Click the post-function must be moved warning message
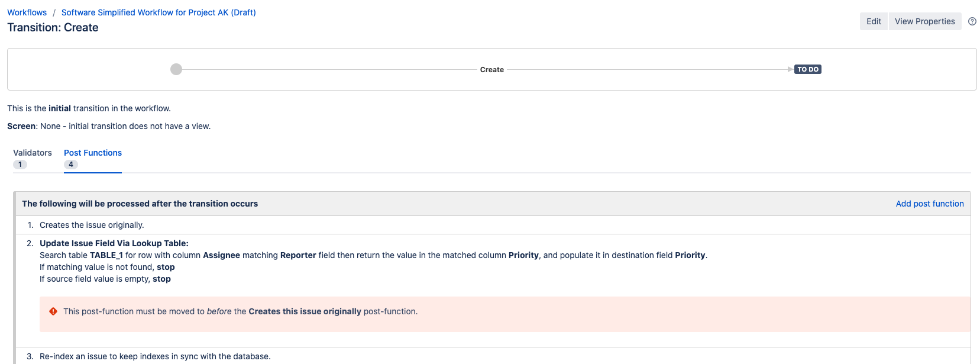 240,311
